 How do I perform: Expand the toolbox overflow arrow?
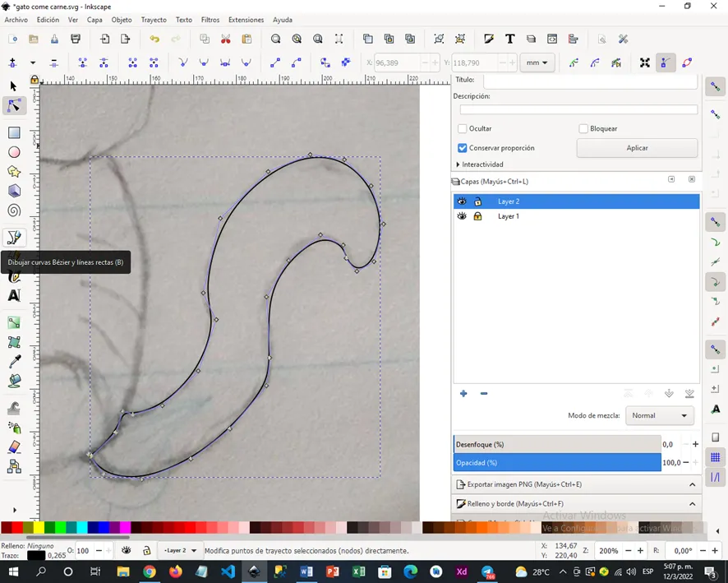click(x=15, y=510)
